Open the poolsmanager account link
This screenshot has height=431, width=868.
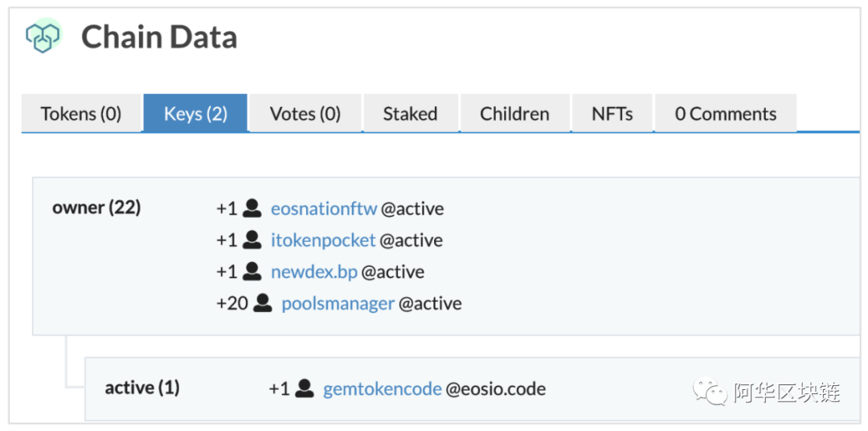coord(338,304)
